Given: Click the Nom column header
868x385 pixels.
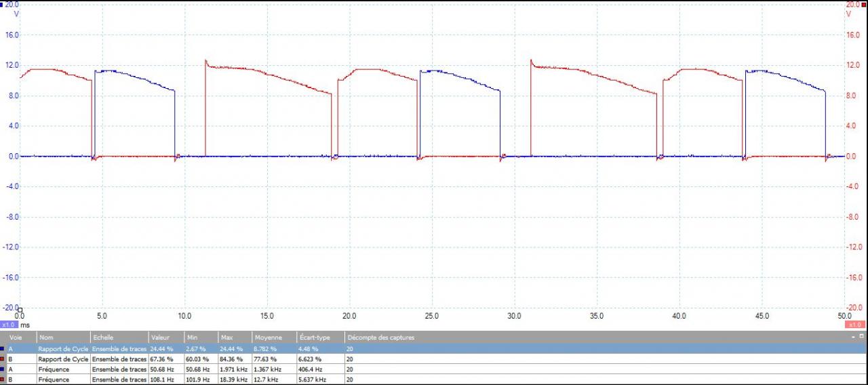Looking at the screenshot, I should coord(64,337).
